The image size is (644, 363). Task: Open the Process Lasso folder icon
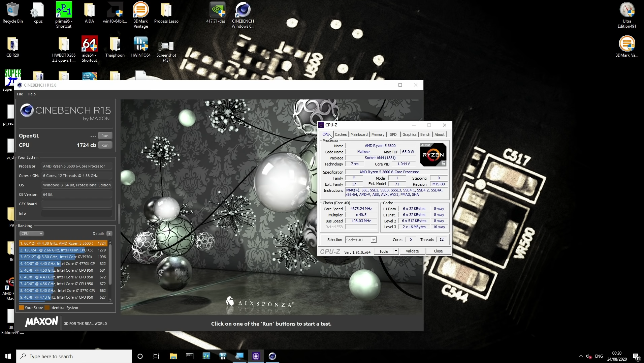tap(166, 13)
